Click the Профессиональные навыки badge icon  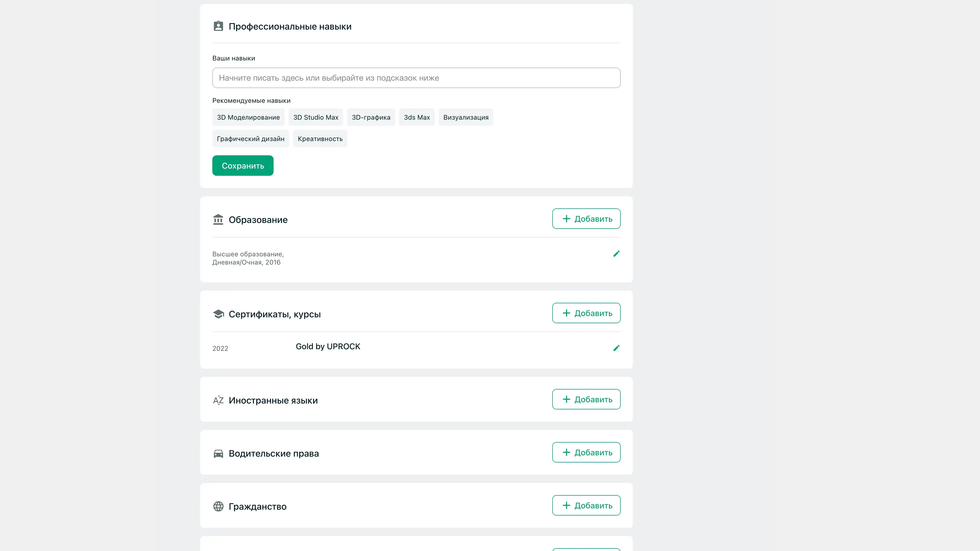pyautogui.click(x=218, y=26)
